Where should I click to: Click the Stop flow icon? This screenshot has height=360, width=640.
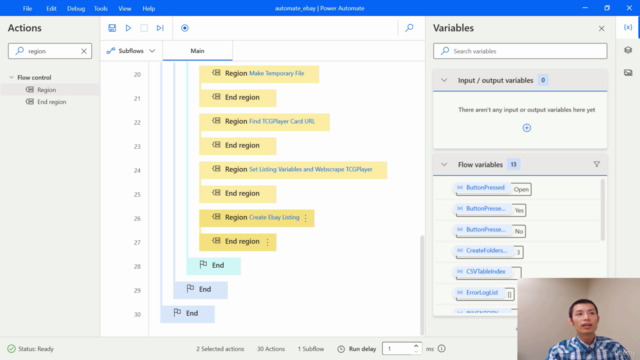[x=144, y=28]
